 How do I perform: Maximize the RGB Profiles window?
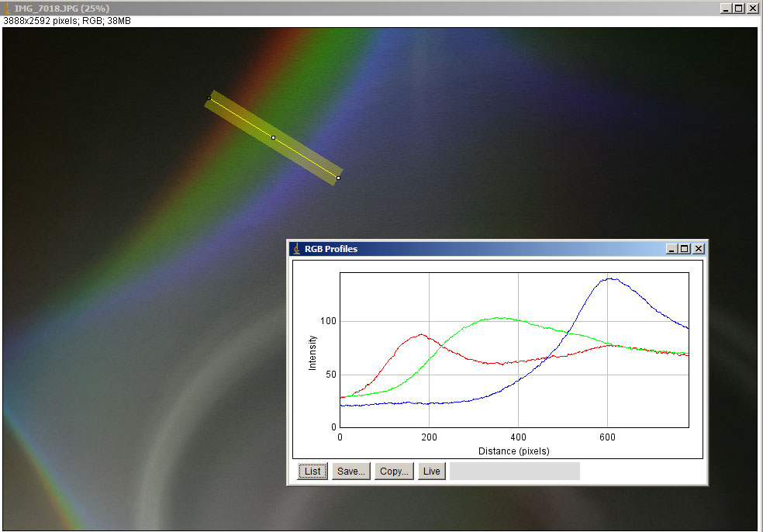tap(685, 249)
